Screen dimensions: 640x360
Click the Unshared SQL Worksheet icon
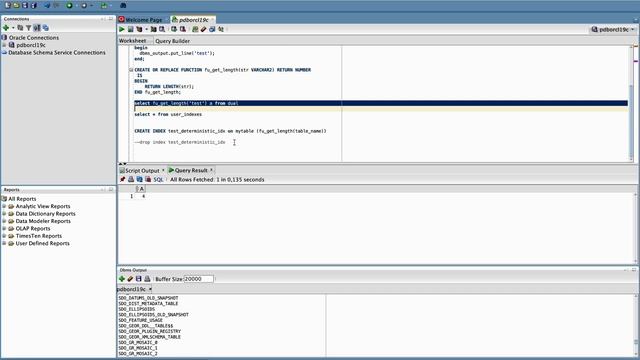pos(195,29)
